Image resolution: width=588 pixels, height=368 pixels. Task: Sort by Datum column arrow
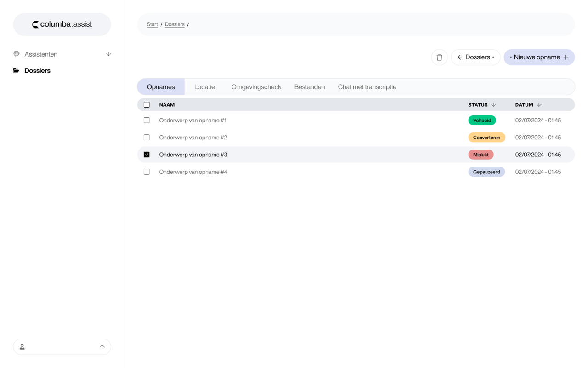click(539, 105)
